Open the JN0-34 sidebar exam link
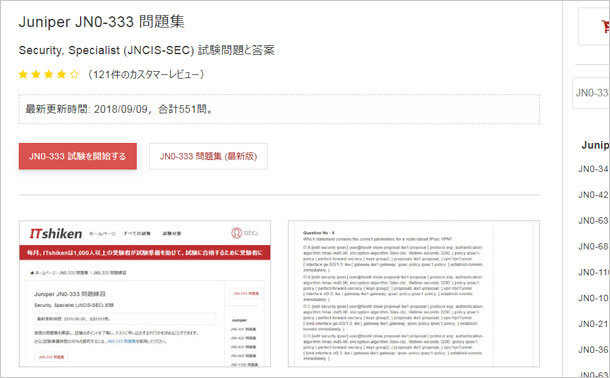 [594, 169]
